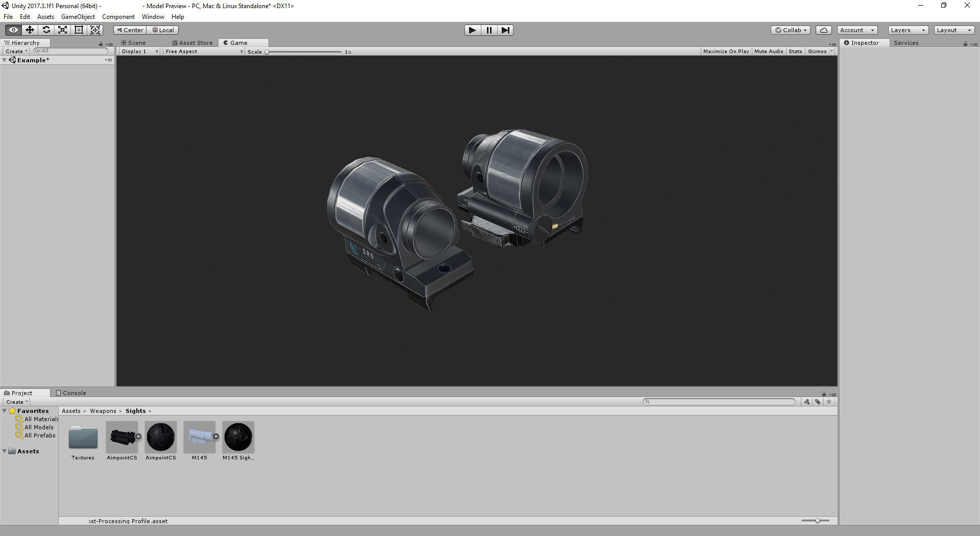
Task: Start Play mode
Action: point(472,30)
